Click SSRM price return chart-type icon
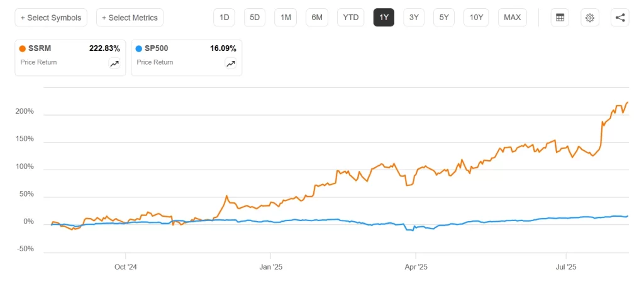The width and height of the screenshot is (644, 289). 114,63
